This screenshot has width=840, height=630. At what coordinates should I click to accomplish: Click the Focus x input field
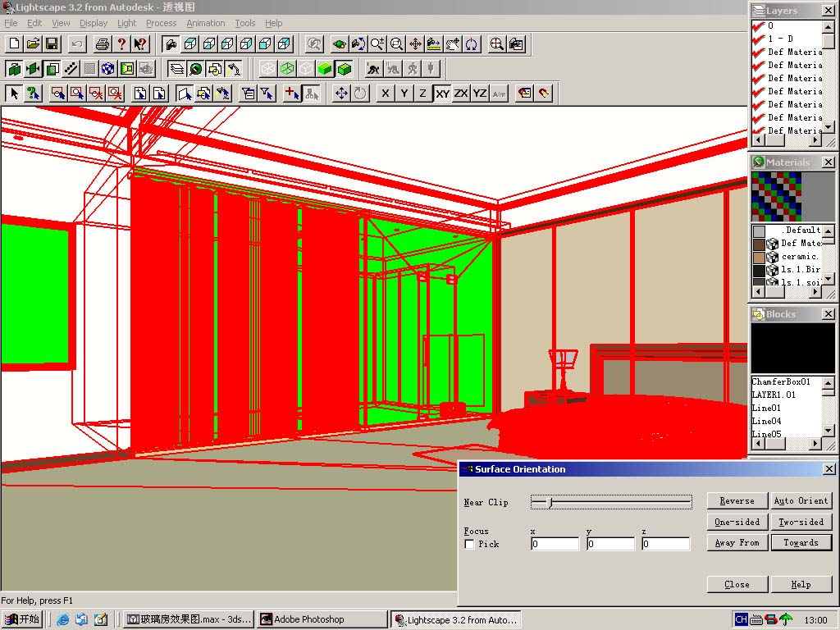[555, 544]
